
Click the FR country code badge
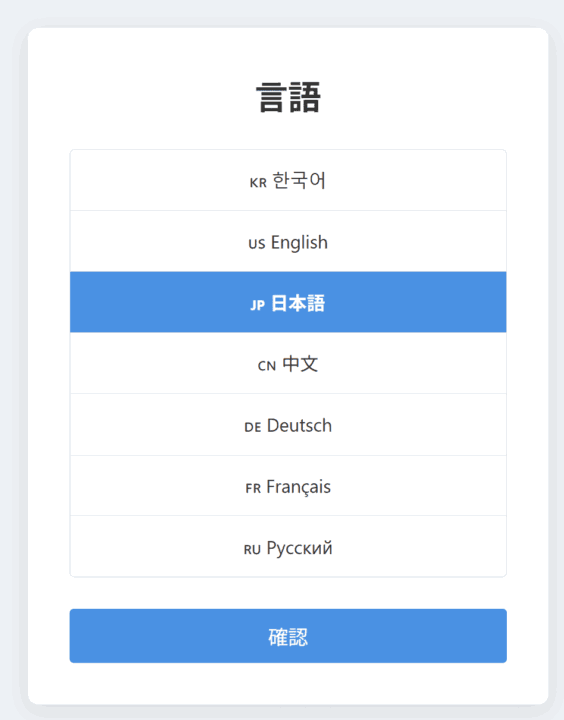[x=253, y=488]
